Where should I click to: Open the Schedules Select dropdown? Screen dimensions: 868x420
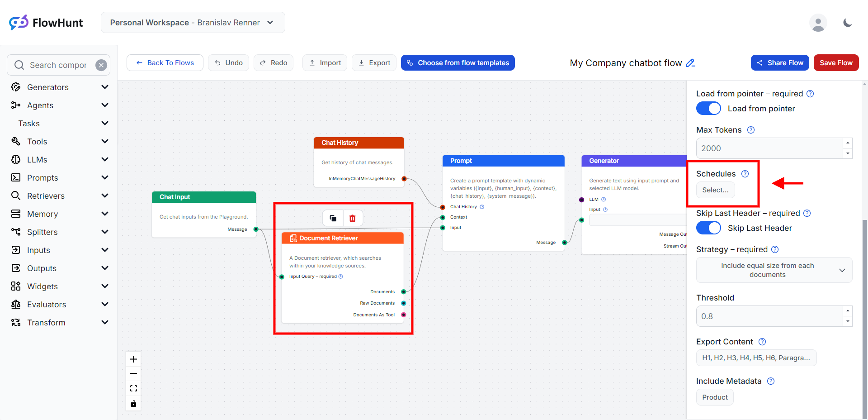pos(715,190)
